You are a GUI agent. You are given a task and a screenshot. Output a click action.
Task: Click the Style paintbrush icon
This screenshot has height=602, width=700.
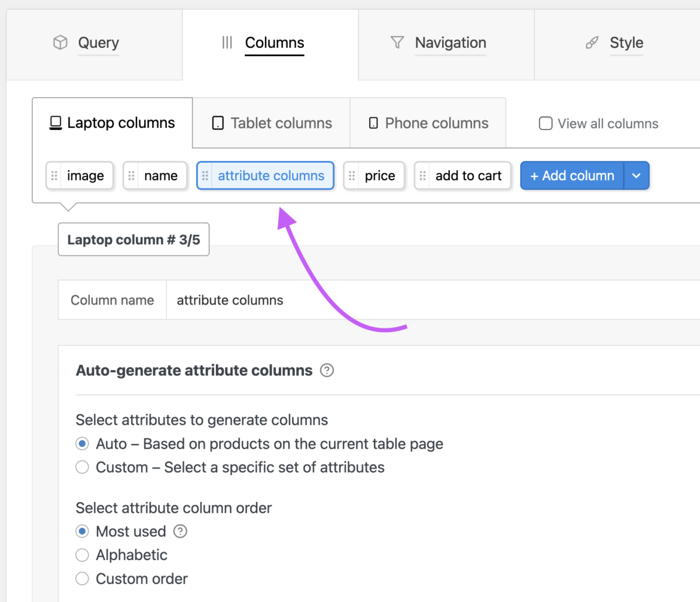click(591, 43)
